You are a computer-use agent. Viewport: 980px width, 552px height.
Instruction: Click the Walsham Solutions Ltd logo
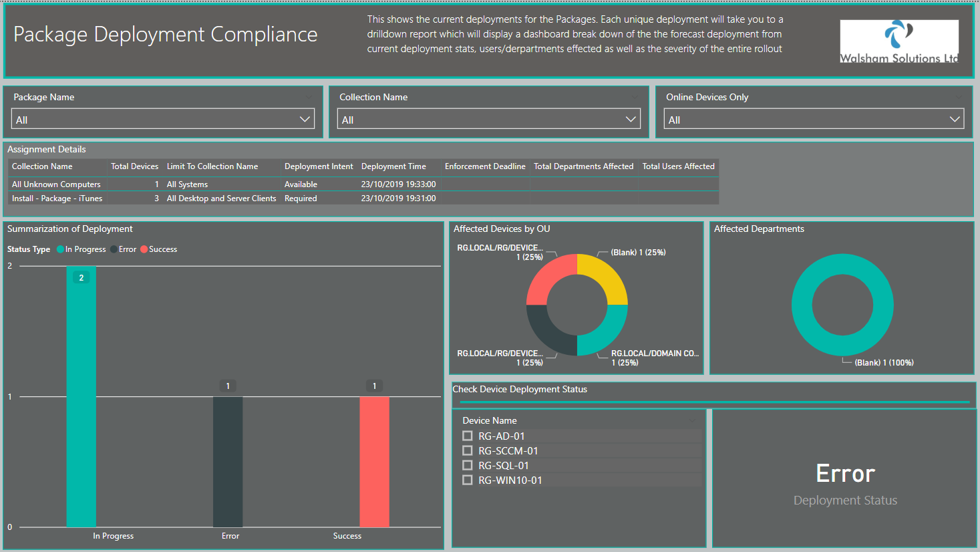[899, 41]
